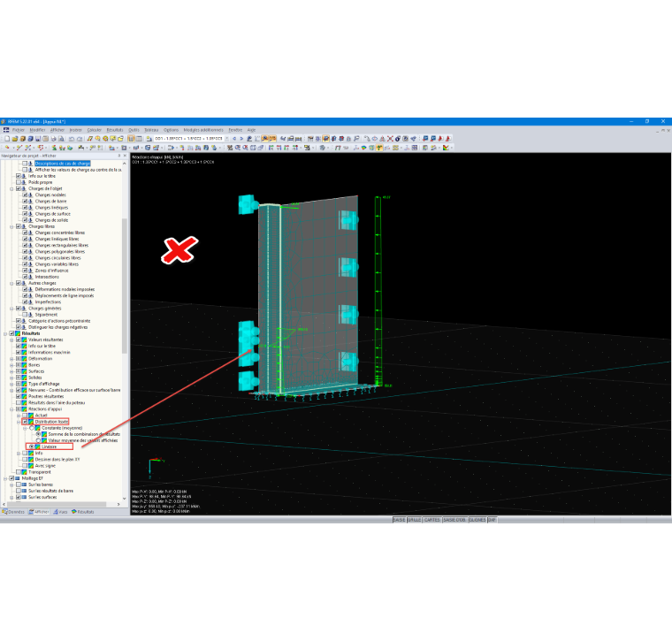Click the next load case arrow
This screenshot has width=672, height=641.
241,139
